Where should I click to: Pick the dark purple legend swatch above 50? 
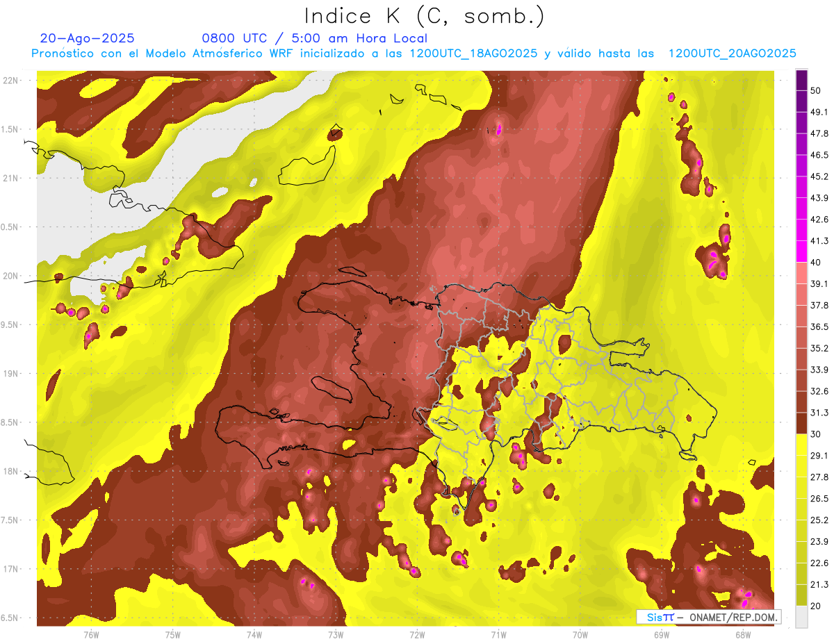click(x=801, y=80)
